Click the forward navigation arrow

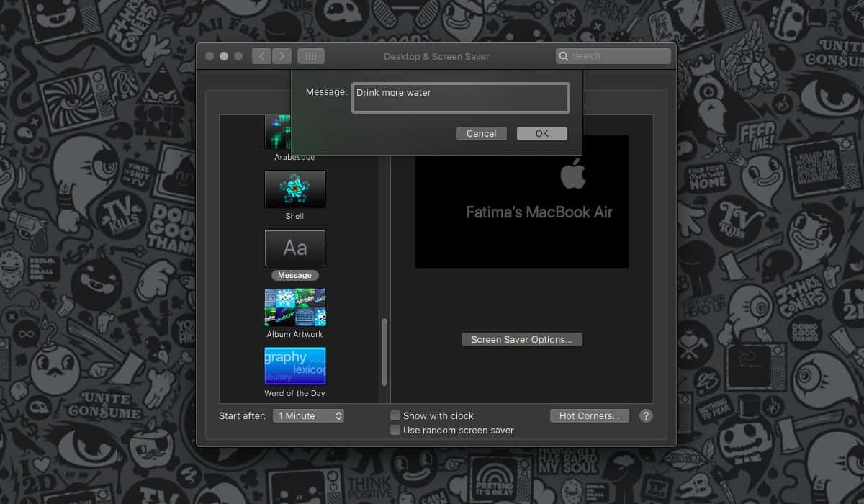[282, 55]
